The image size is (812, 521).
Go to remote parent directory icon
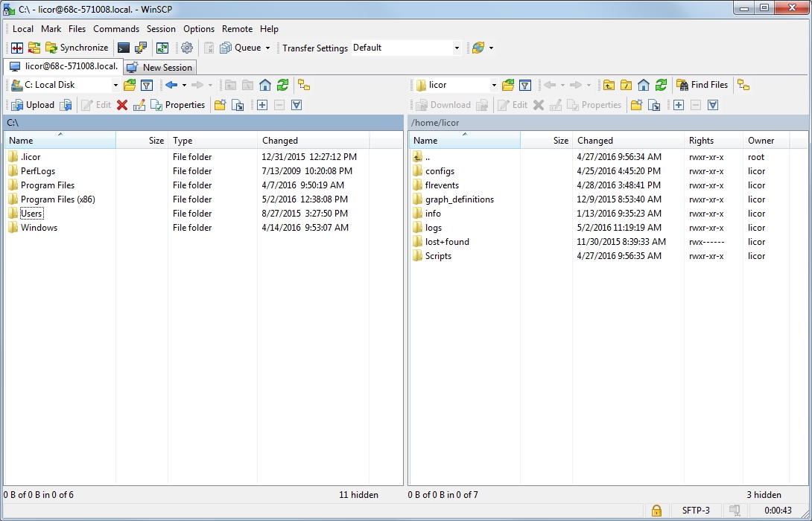coord(609,85)
